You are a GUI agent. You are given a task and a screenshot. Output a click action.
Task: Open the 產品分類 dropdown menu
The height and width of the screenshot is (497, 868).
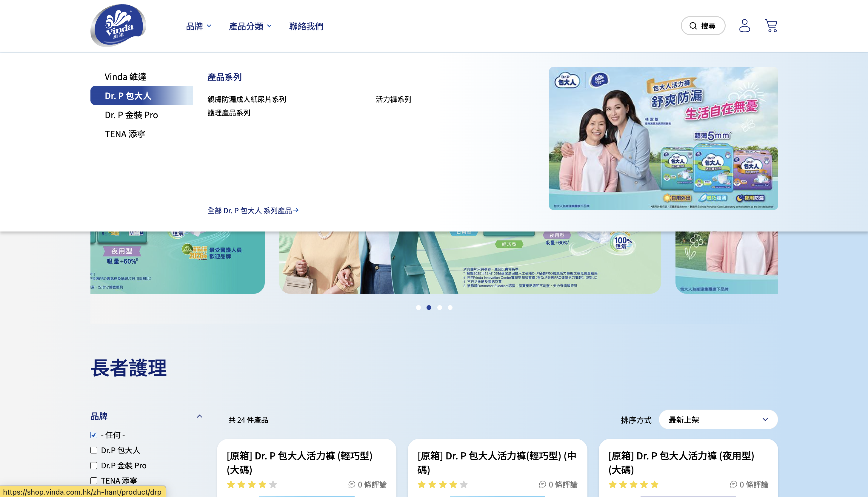coord(250,26)
